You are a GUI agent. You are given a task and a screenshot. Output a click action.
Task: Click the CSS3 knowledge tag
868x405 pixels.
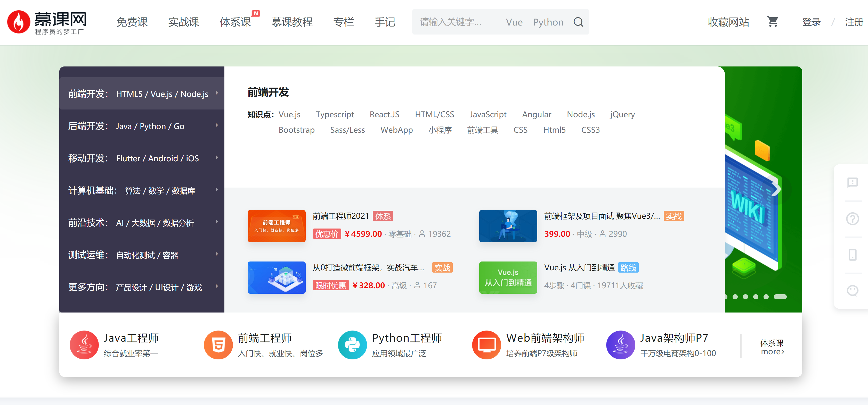590,130
